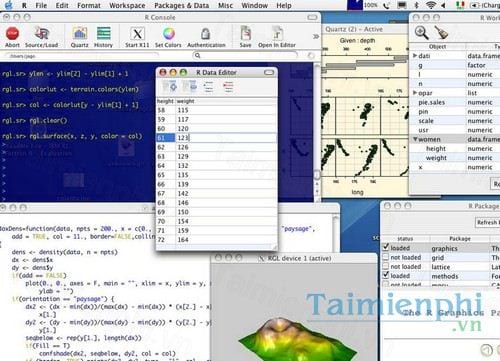Click the Package column header
This screenshot has width=500, height=361.
coord(460,238)
